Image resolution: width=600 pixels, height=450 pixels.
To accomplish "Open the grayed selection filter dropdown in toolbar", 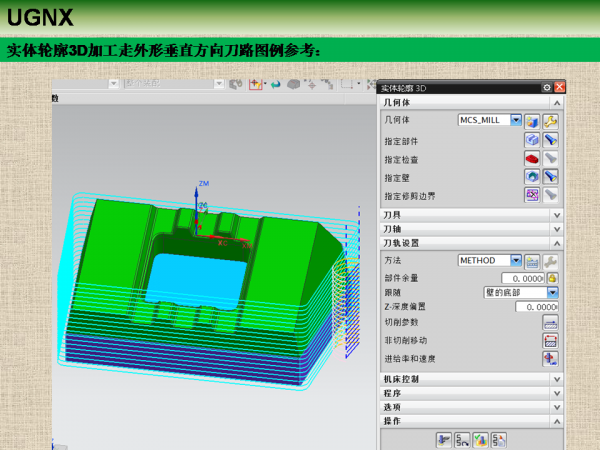I will point(219,83).
